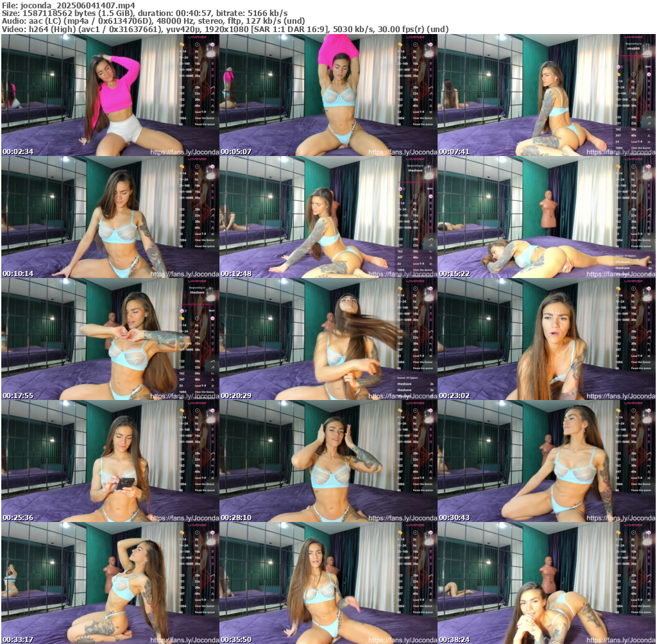Image resolution: width=657 pixels, height=644 pixels.
Task: Select the frame marked 00:15:22
Action: coord(547,217)
